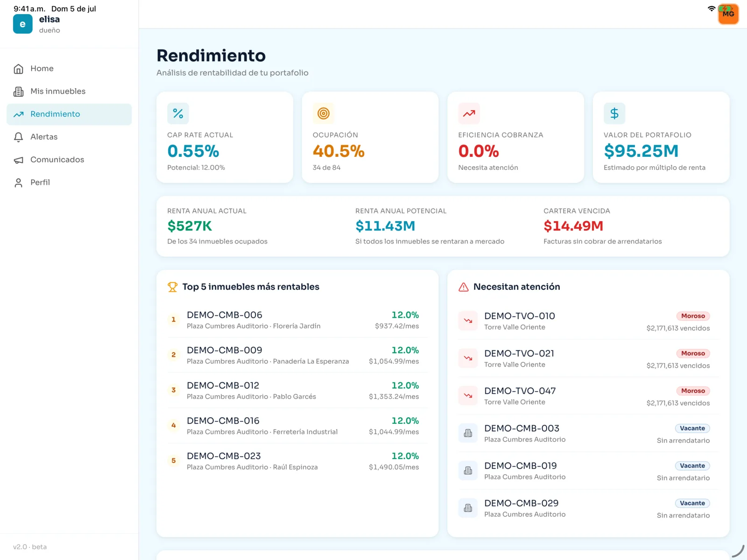The image size is (747, 560).
Task: Click the downtrend icon for DEMO-TVO-010
Action: pos(468,321)
